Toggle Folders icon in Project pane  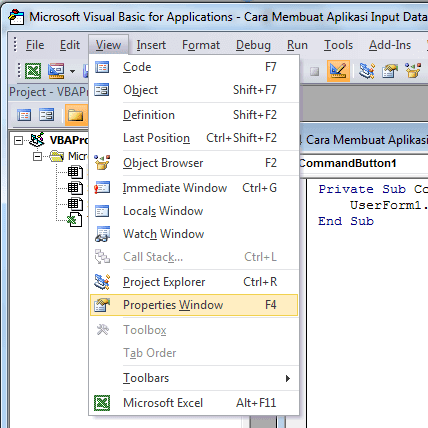pyautogui.click(x=76, y=115)
